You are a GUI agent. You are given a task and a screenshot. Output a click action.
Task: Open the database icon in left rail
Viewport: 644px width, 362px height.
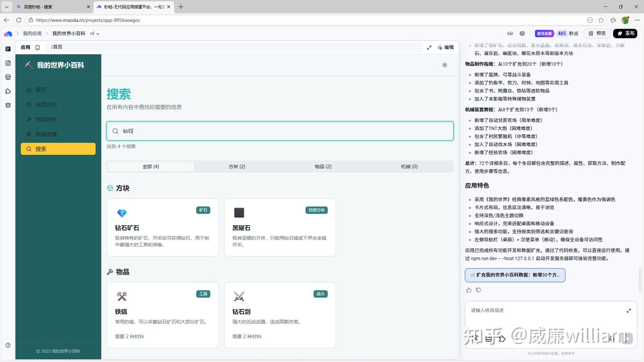[8, 105]
